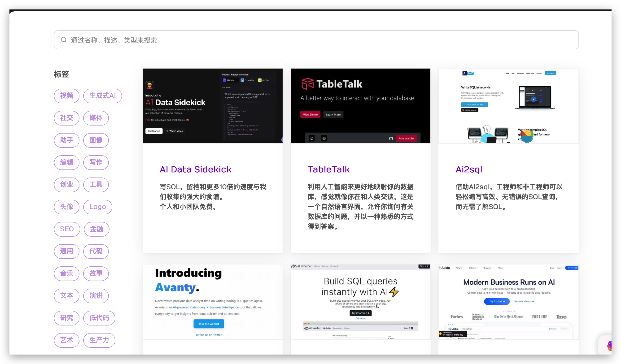Click the play button on Ai2sql laptop video
Image resolution: width=621 pixels, height=364 pixels.
[x=534, y=99]
